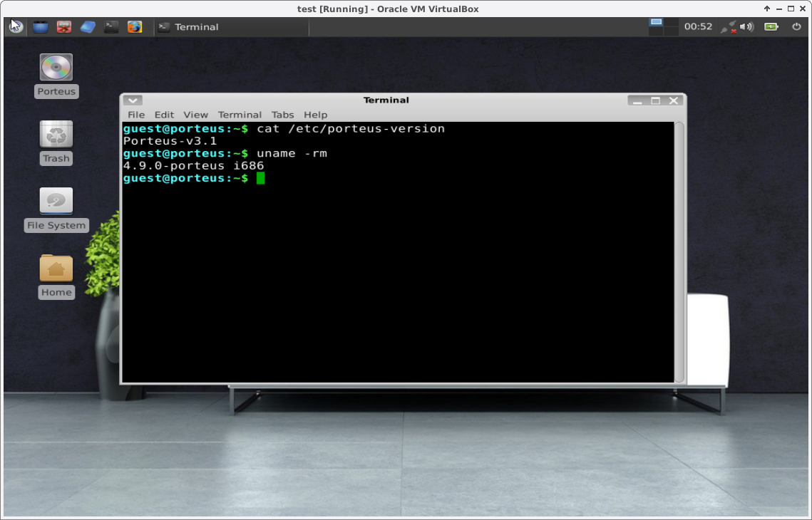Click the 'Porteus-v3.1' output line

coord(170,141)
